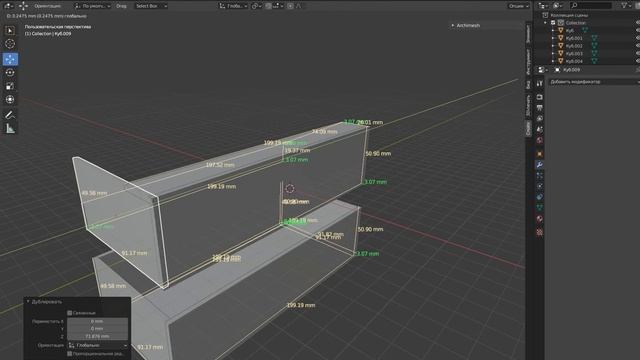Select the Куб.004 object in outliner

[574, 61]
